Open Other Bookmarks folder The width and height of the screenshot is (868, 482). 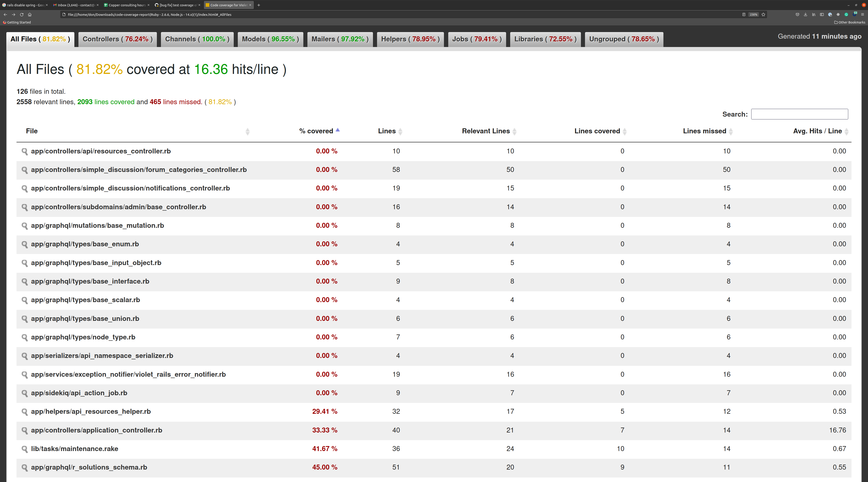(849, 22)
